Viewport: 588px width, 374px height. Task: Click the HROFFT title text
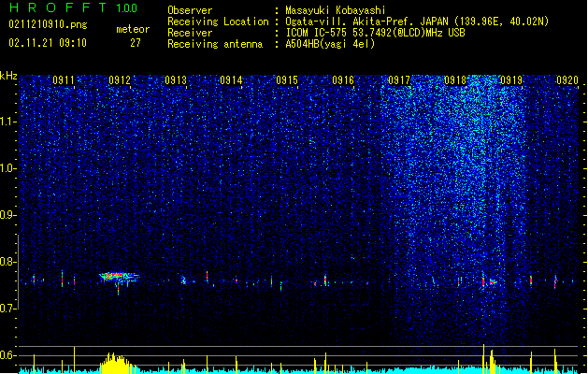point(58,7)
